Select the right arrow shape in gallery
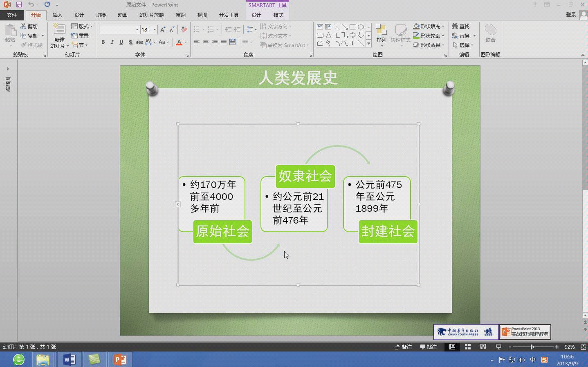 [x=352, y=35]
